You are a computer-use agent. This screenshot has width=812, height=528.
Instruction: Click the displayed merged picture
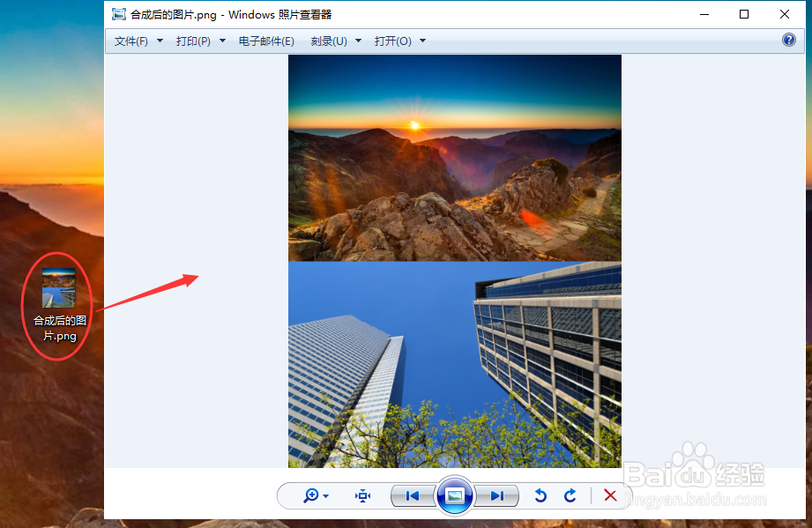coord(455,261)
